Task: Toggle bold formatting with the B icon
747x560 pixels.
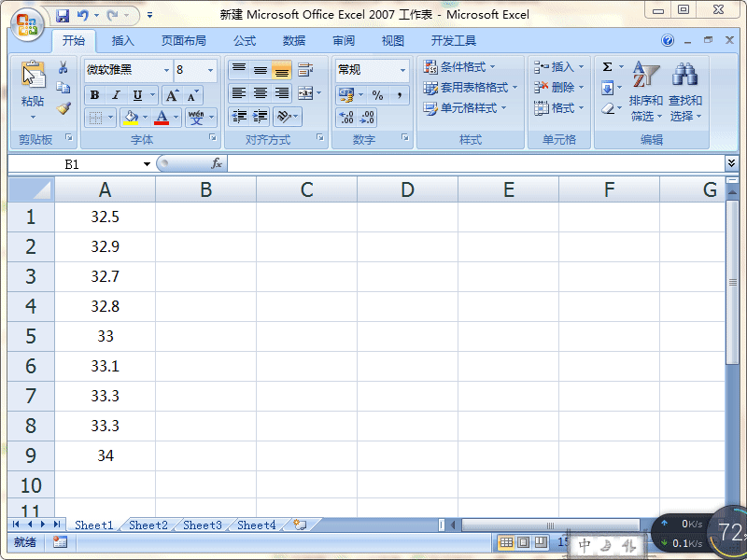Action: [x=93, y=95]
